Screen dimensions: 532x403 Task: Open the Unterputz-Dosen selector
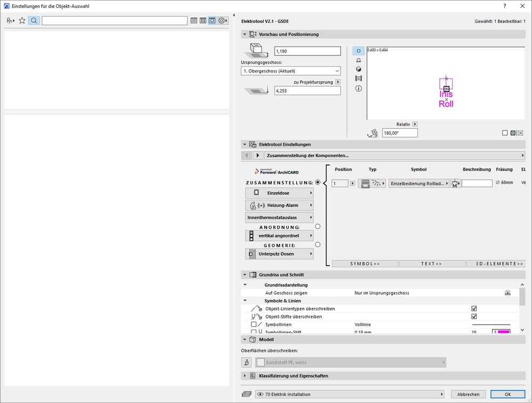click(x=279, y=254)
